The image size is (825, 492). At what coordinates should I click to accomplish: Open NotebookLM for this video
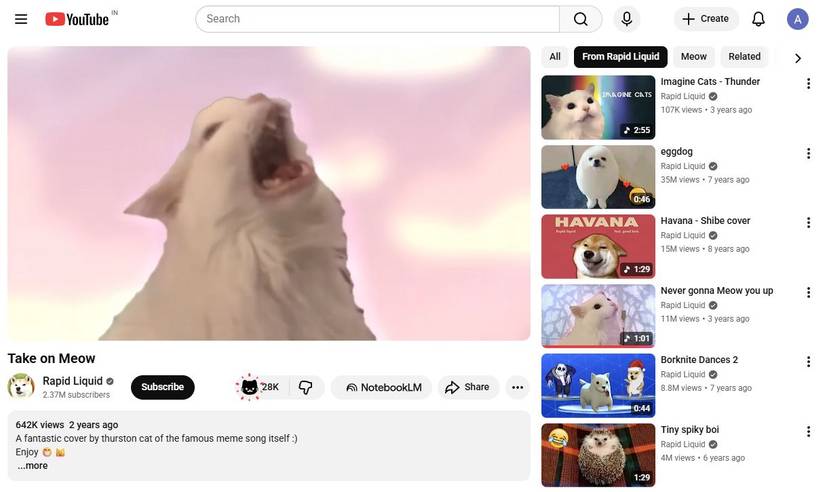point(382,388)
